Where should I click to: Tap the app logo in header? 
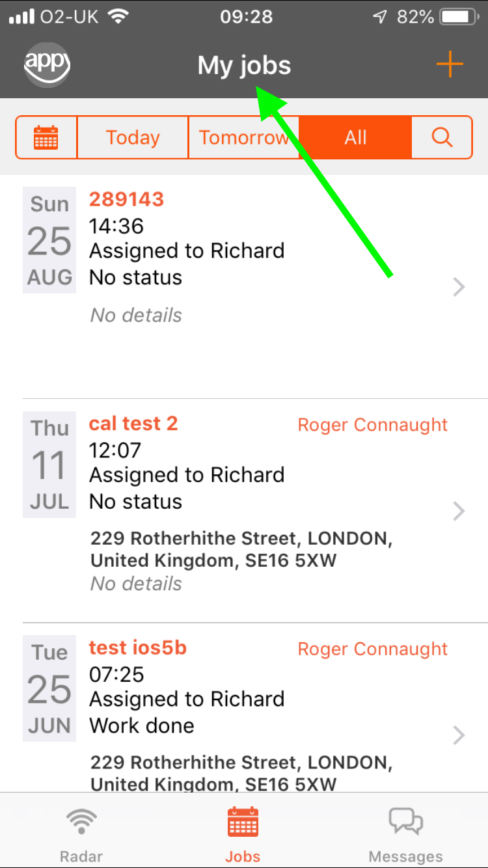click(x=47, y=64)
